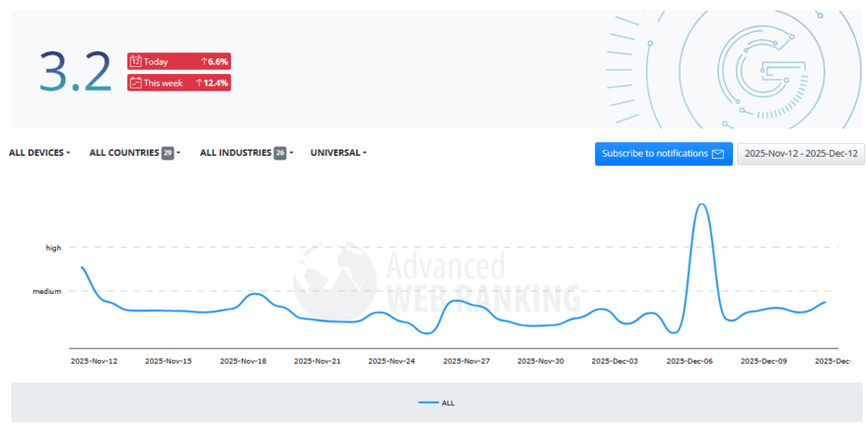The image size is (868, 429).
Task: Click the 2025-Nov-18 axis label
Action: [243, 361]
